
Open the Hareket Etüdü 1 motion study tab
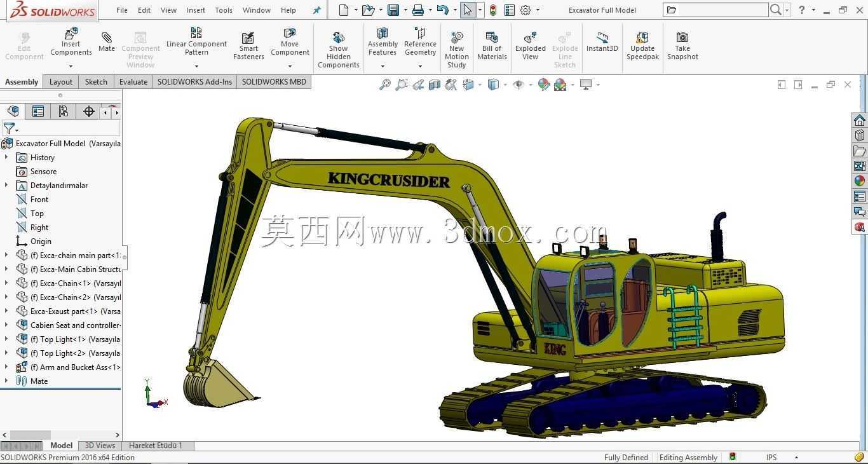[x=156, y=446]
